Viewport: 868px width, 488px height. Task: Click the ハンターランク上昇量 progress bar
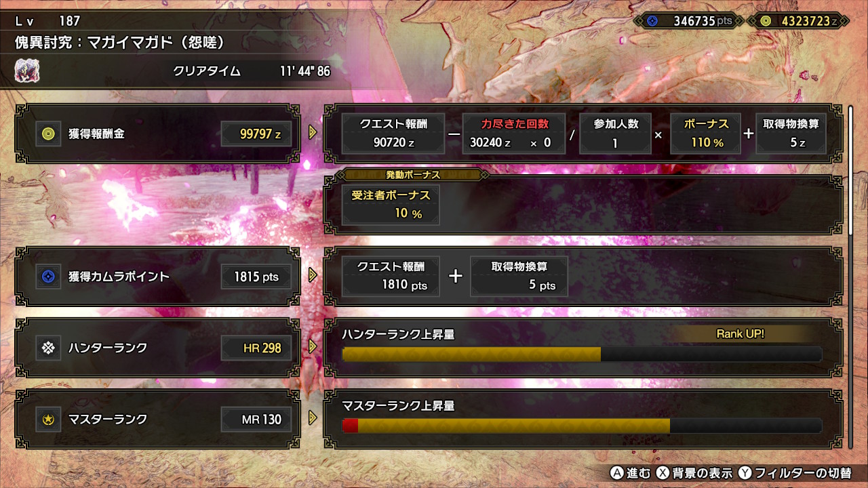click(x=582, y=354)
